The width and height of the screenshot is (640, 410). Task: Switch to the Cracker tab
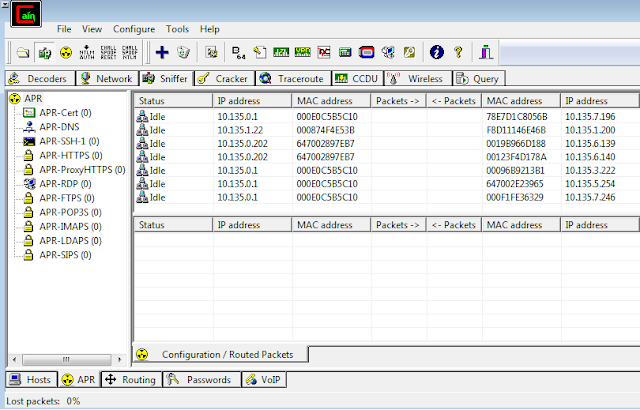click(224, 78)
